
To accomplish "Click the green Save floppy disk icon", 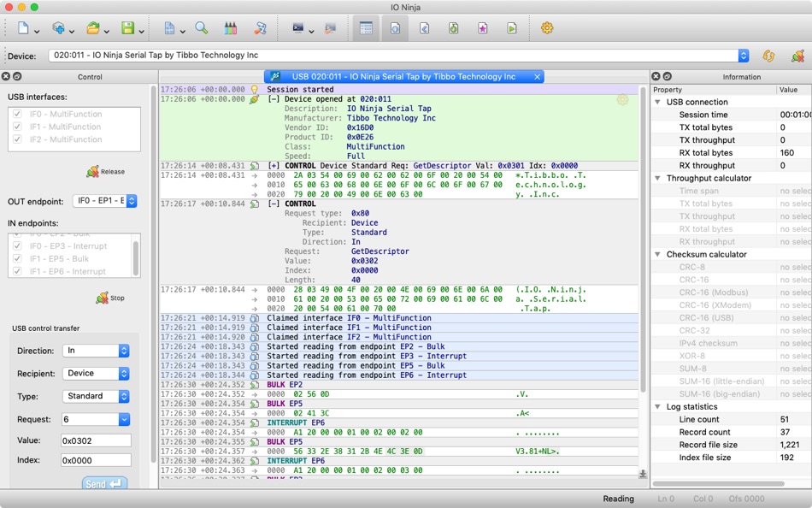I will pyautogui.click(x=128, y=28).
